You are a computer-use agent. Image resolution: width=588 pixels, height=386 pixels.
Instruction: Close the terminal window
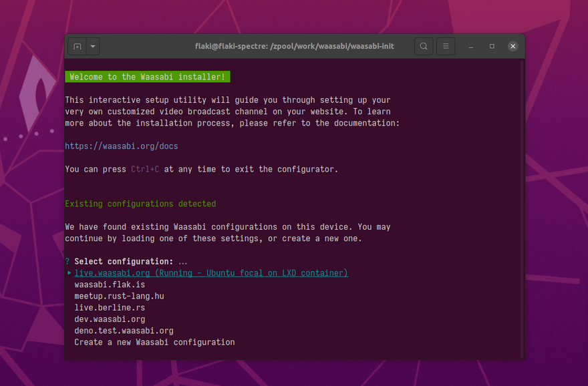pos(513,47)
